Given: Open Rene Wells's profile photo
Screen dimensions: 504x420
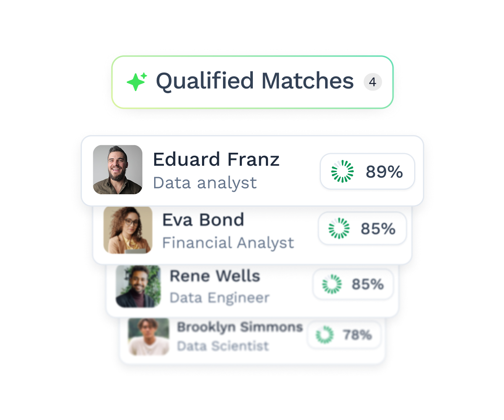Looking at the screenshot, I should [x=138, y=287].
